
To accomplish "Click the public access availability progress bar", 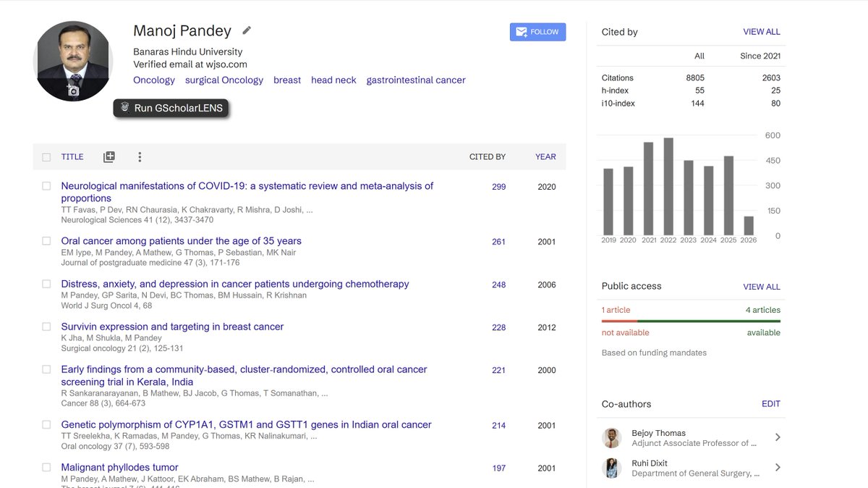I will [692, 321].
